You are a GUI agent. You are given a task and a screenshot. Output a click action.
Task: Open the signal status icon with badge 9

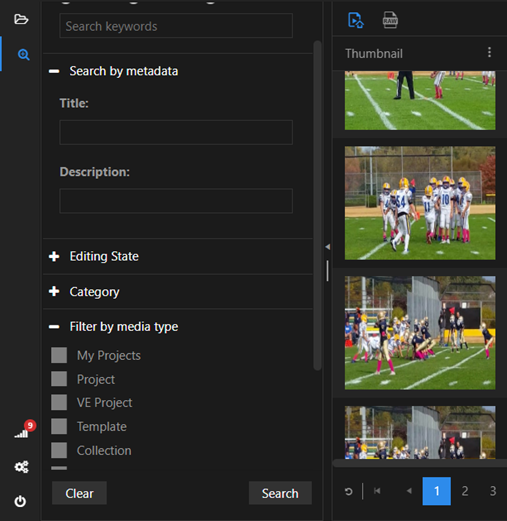coord(24,430)
